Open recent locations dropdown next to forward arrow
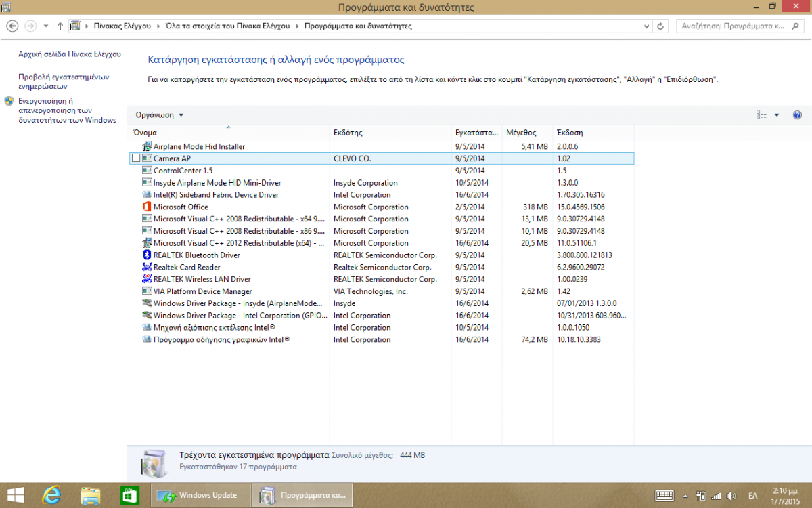This screenshot has height=508, width=812. (46, 26)
